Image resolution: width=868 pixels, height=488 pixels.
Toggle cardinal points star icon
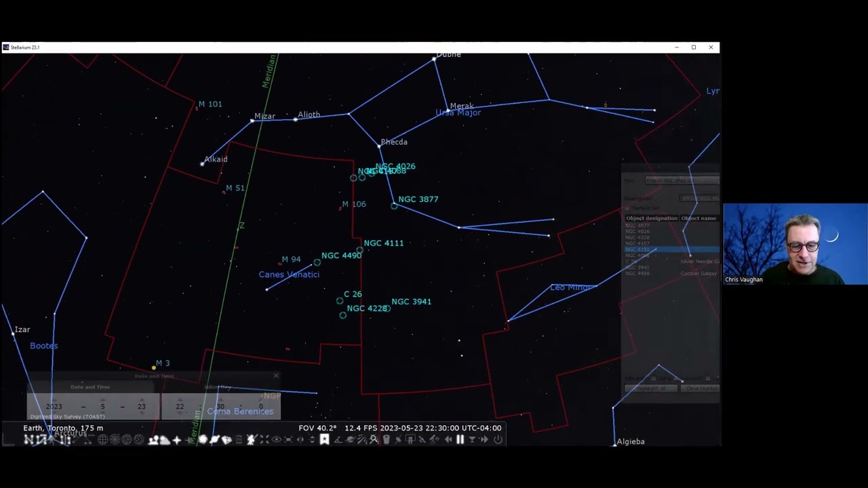(x=176, y=439)
